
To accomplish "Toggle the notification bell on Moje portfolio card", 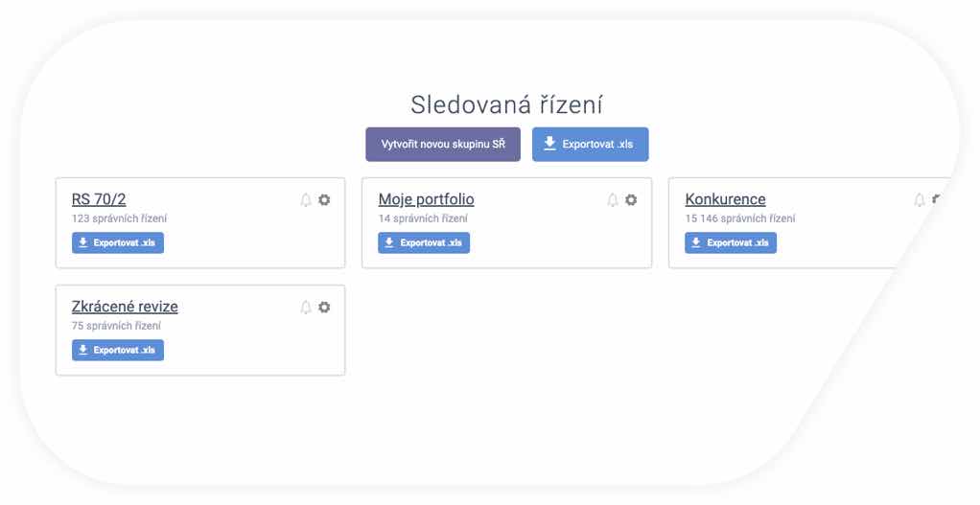I will coord(613,199).
